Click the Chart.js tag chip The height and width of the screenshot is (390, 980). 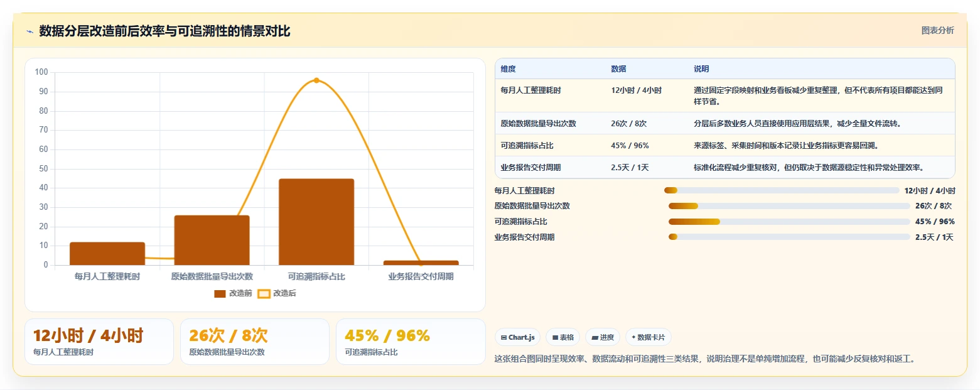517,337
